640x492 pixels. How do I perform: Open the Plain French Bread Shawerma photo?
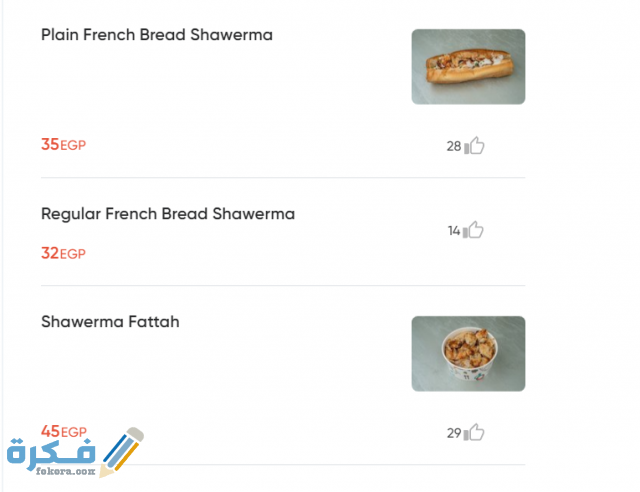pos(468,67)
